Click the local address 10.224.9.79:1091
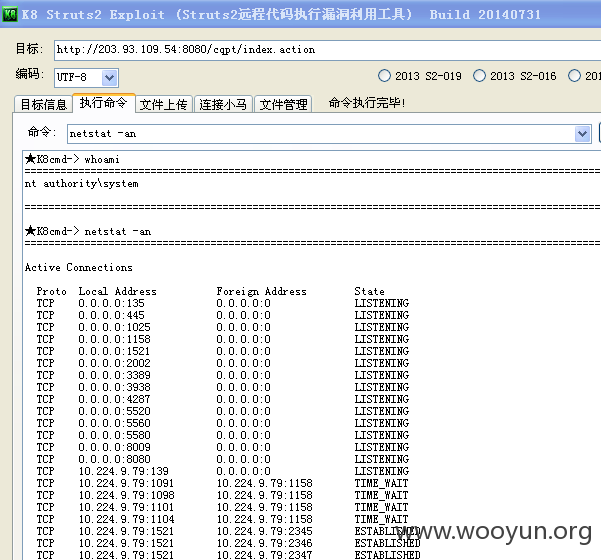The width and height of the screenshot is (601, 560). (x=126, y=483)
